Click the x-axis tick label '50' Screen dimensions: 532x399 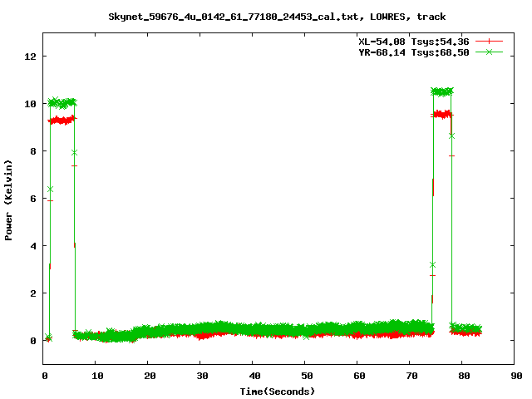click(307, 376)
